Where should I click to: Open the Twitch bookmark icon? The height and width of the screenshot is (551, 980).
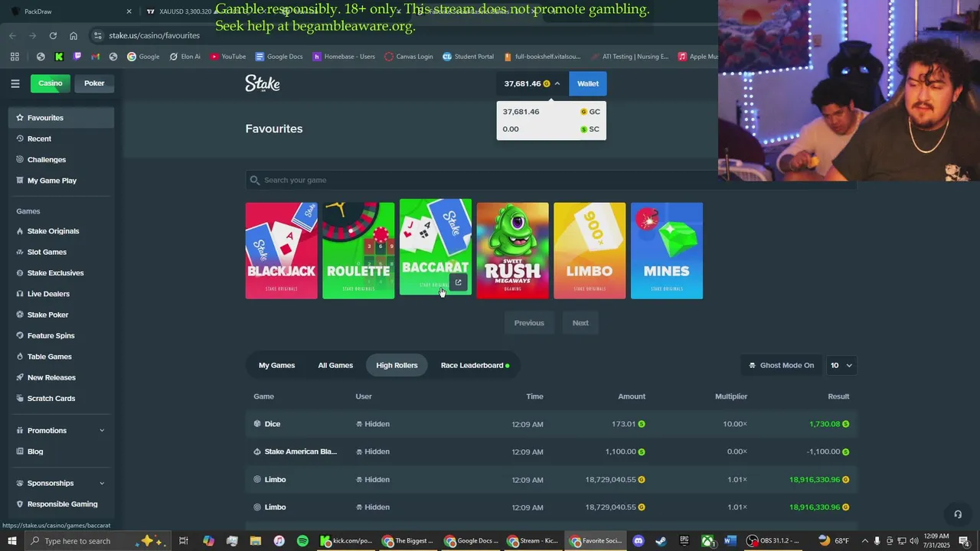77,57
